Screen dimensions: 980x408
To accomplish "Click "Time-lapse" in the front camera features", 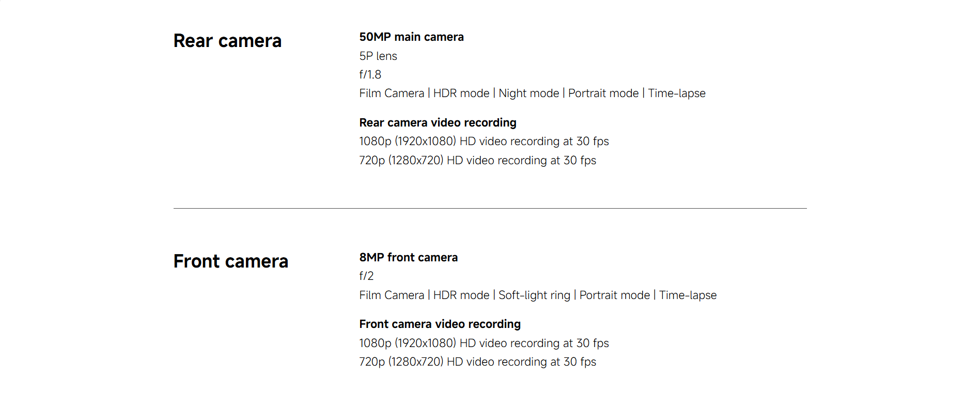I will (688, 295).
